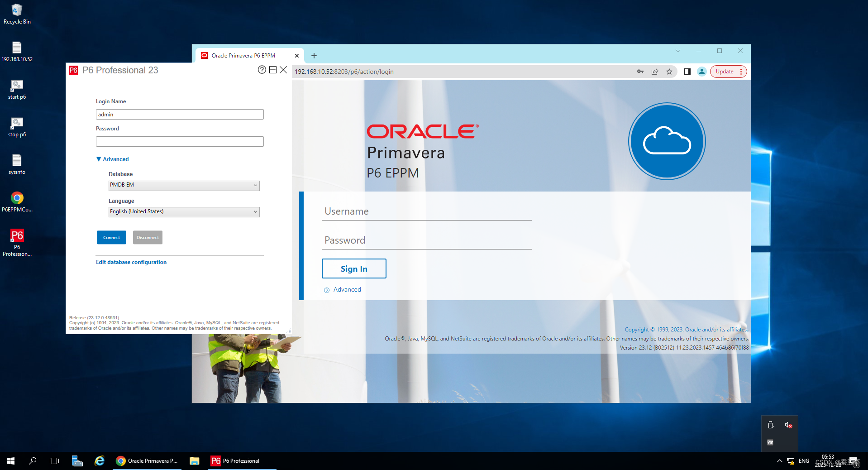Select the sysinfo file icon
The width and height of the screenshot is (868, 470).
pyautogui.click(x=17, y=164)
